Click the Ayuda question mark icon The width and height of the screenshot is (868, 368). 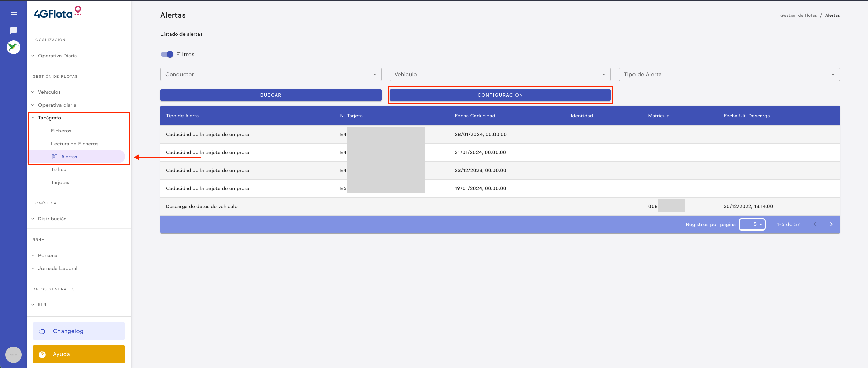point(42,354)
